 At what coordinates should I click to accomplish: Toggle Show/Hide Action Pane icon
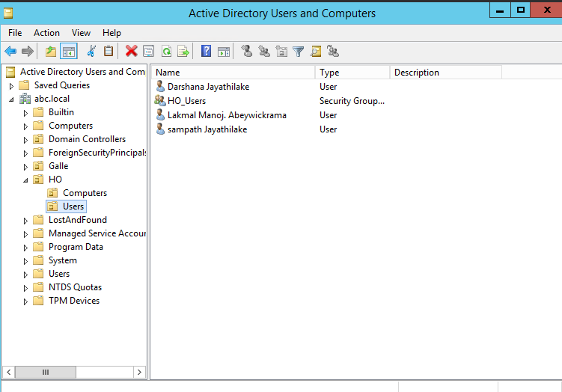pyautogui.click(x=224, y=52)
